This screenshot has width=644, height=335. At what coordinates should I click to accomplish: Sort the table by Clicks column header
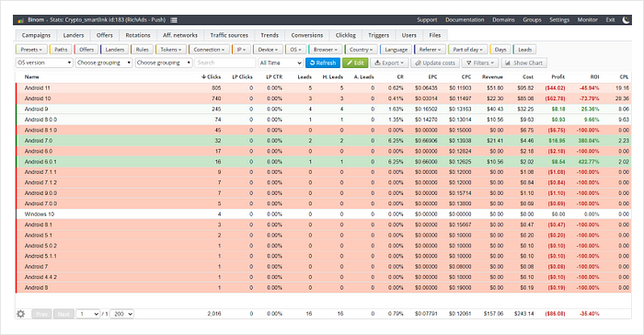211,77
